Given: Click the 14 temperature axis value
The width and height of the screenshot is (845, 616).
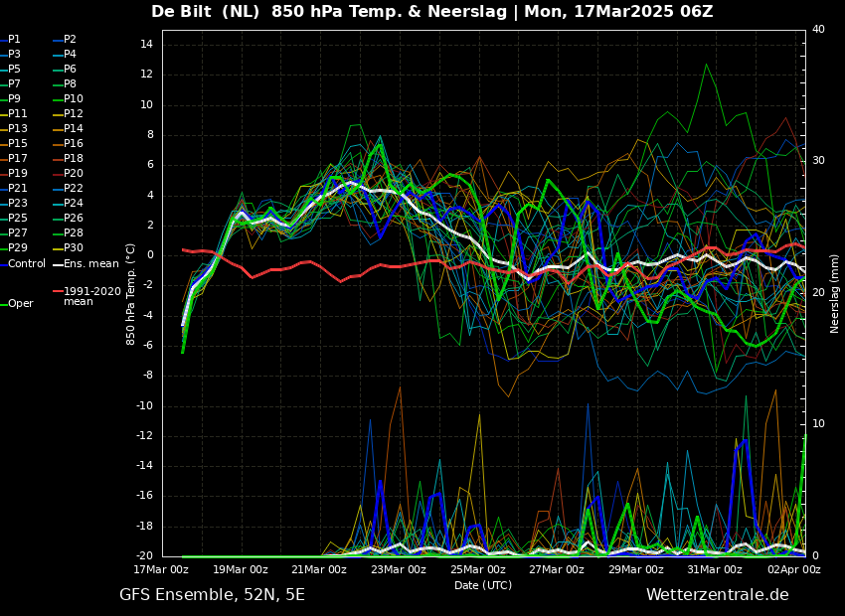Looking at the screenshot, I should pos(146,45).
